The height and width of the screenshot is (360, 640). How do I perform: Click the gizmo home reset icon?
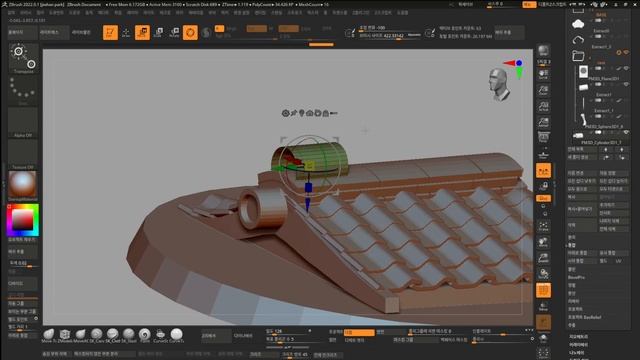click(x=310, y=113)
